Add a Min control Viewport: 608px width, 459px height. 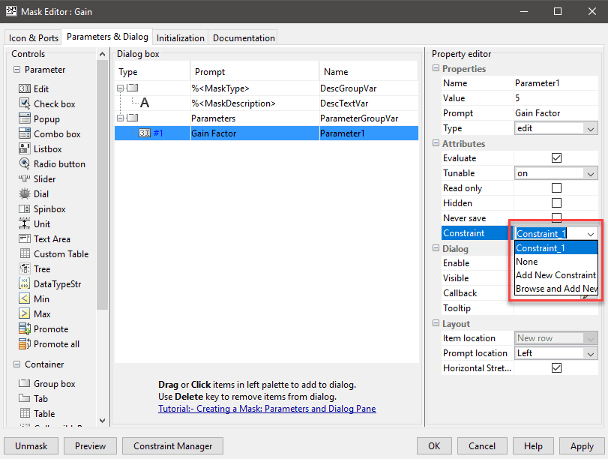pyautogui.click(x=34, y=299)
